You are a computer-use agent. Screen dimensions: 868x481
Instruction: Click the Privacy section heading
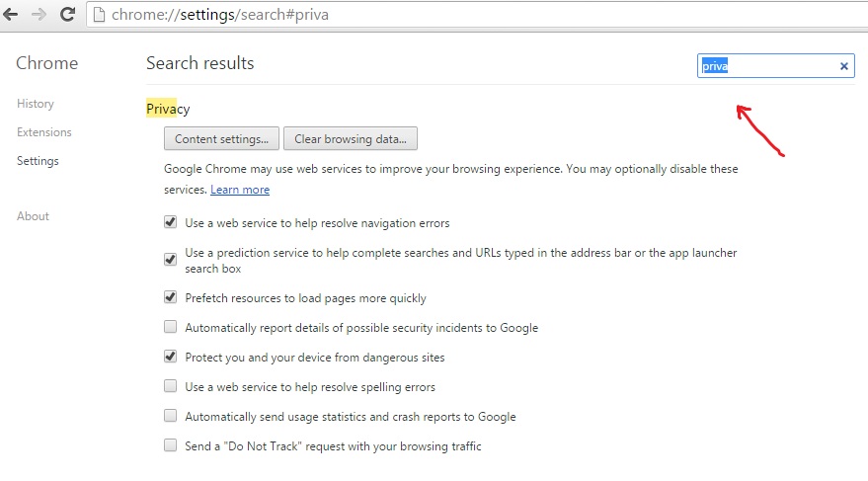coord(168,109)
